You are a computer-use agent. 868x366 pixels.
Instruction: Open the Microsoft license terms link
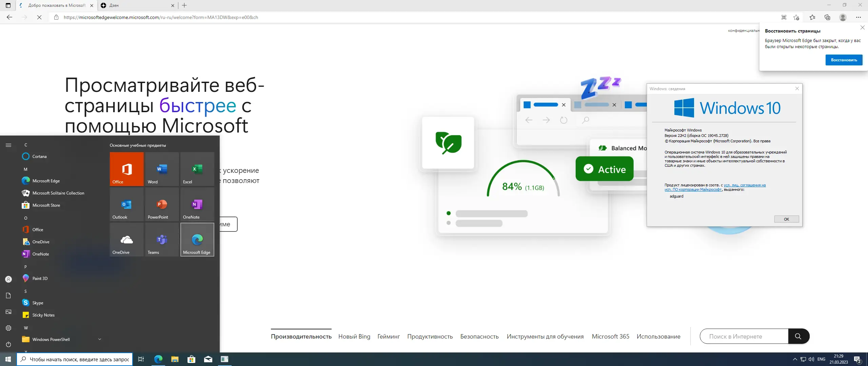[744, 185]
